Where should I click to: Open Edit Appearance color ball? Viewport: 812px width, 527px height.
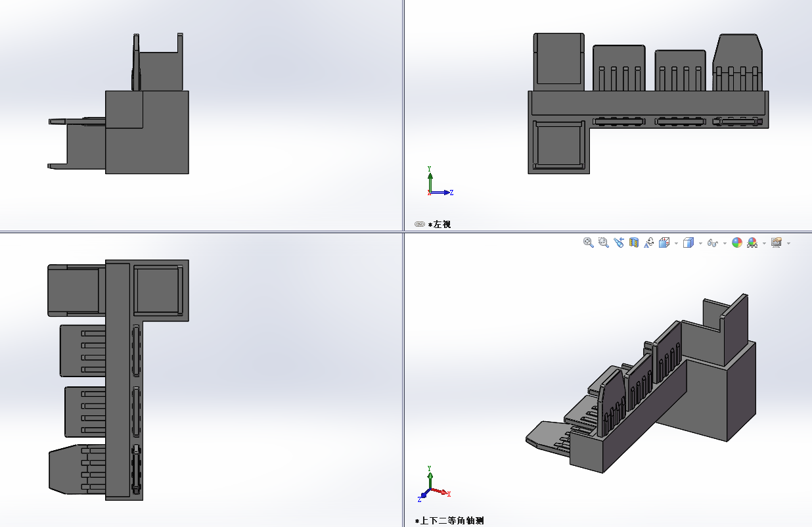coord(737,242)
